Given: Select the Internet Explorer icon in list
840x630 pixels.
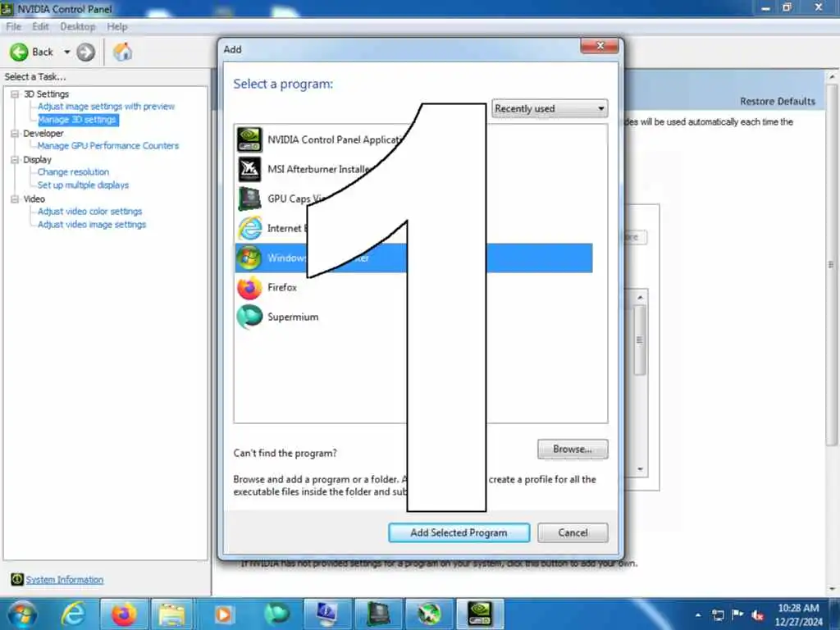Looking at the screenshot, I should [x=249, y=228].
